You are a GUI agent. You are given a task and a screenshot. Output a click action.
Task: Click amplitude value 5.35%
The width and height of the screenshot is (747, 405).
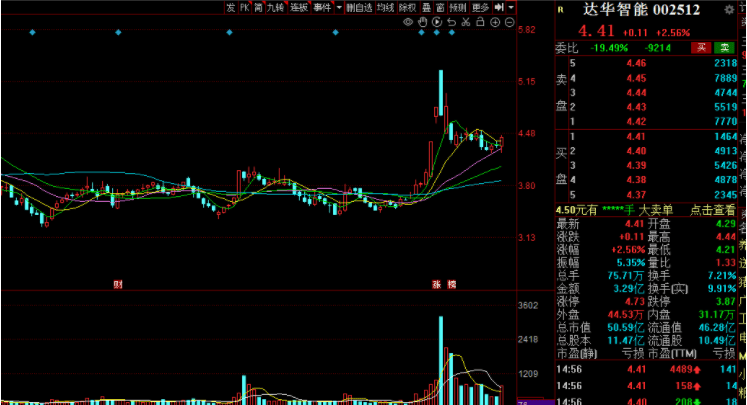[x=631, y=263]
